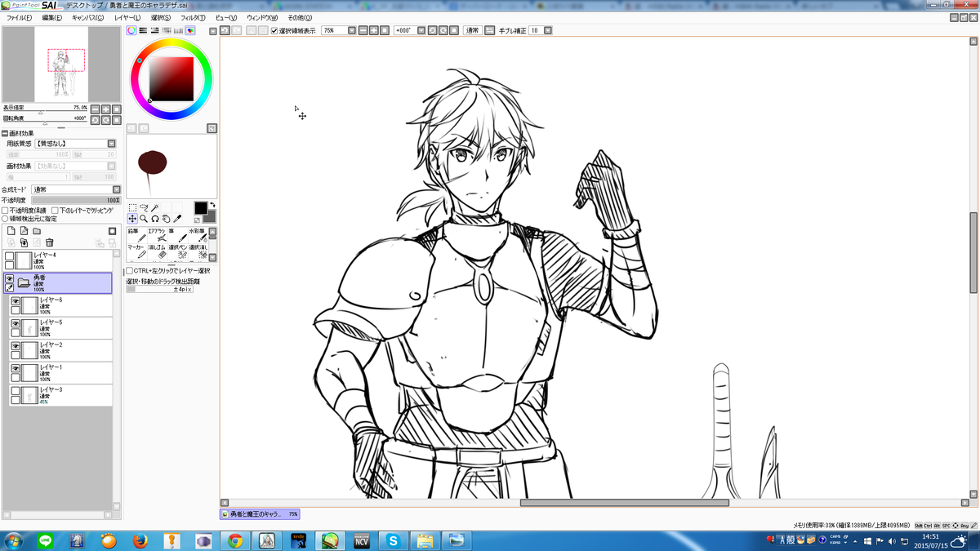
Task: Select the move tool
Action: tap(132, 219)
